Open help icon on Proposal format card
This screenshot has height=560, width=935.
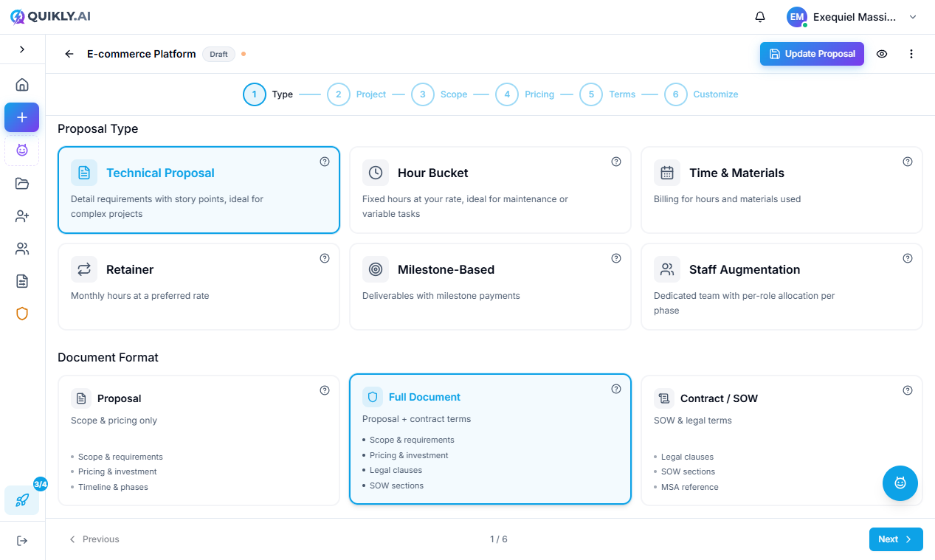[x=325, y=390]
